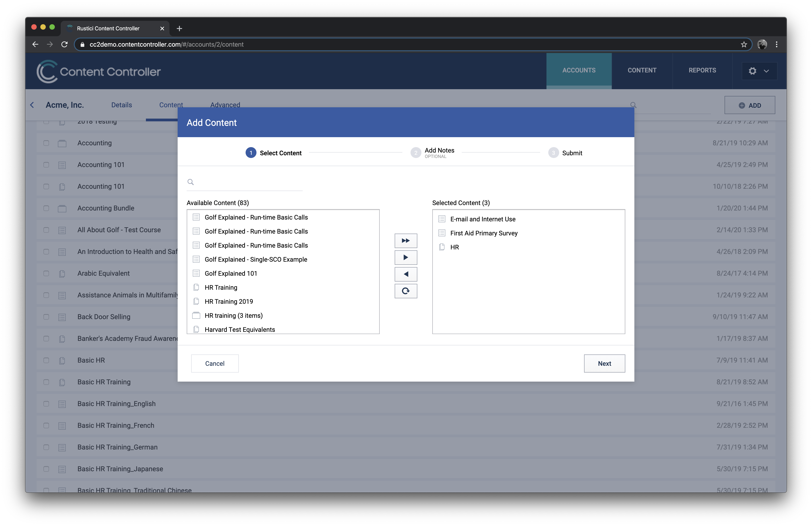812x526 pixels.
Task: Tick the Basic HR Training_French checkbox
Action: coord(46,426)
